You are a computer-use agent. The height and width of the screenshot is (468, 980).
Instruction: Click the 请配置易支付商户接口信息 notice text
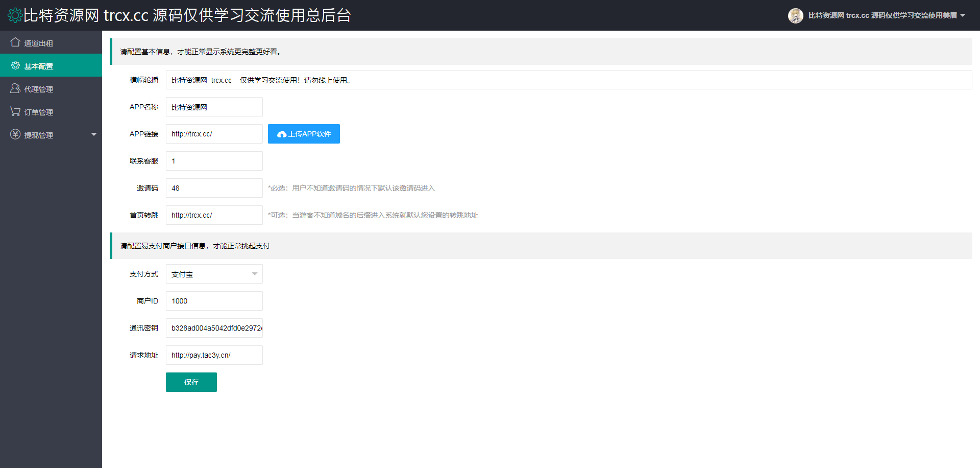(x=195, y=246)
